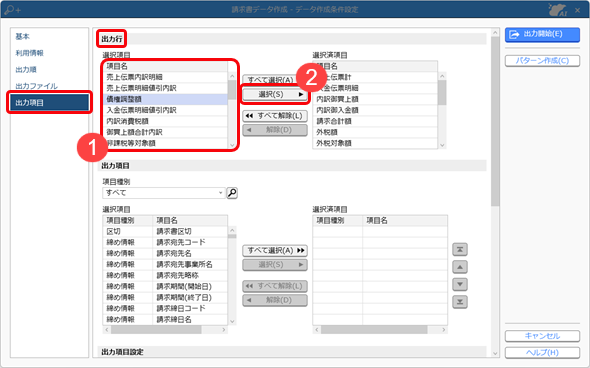Select the 請求宛先コード row
This screenshot has height=368, width=590.
[165, 242]
